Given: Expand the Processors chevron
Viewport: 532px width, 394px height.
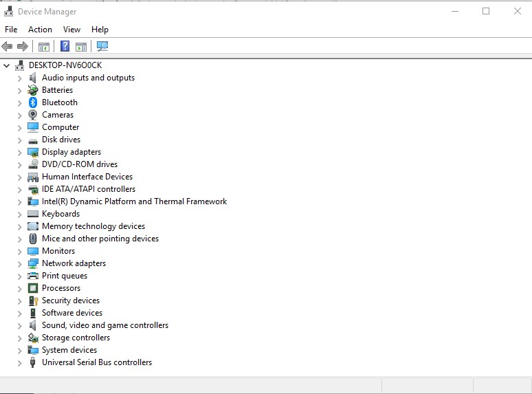Looking at the screenshot, I should tap(20, 289).
